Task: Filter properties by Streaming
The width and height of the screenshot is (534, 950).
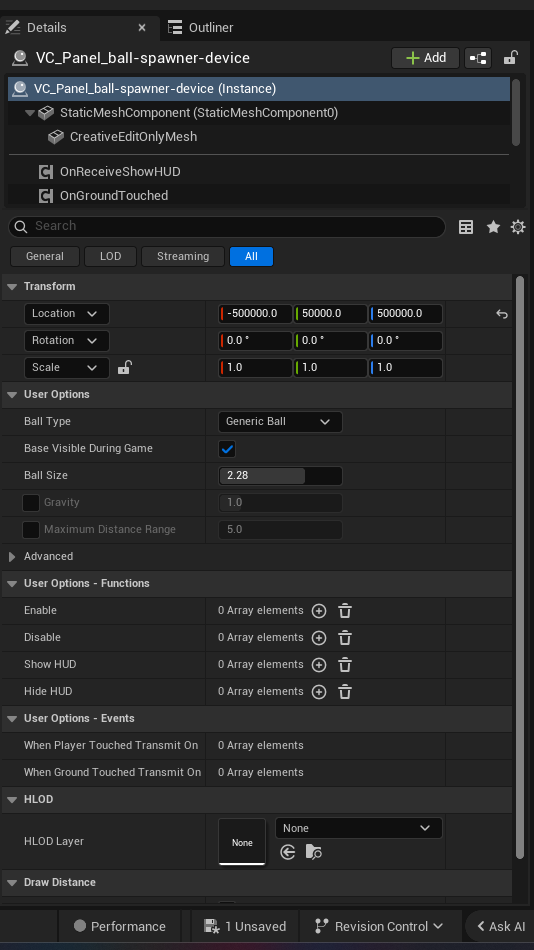Action: (x=183, y=256)
